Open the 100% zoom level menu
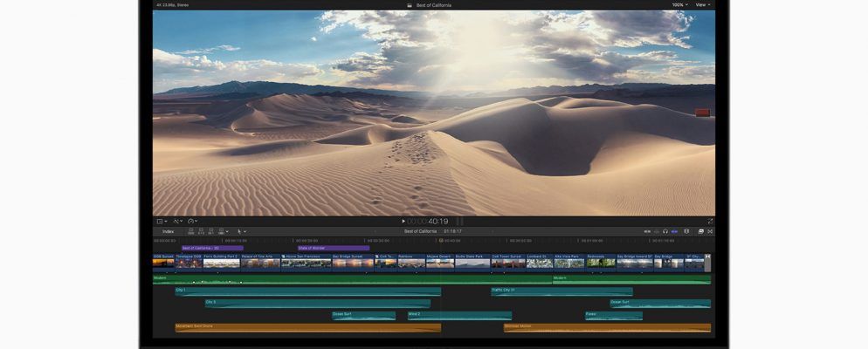868x349 pixels. (680, 5)
